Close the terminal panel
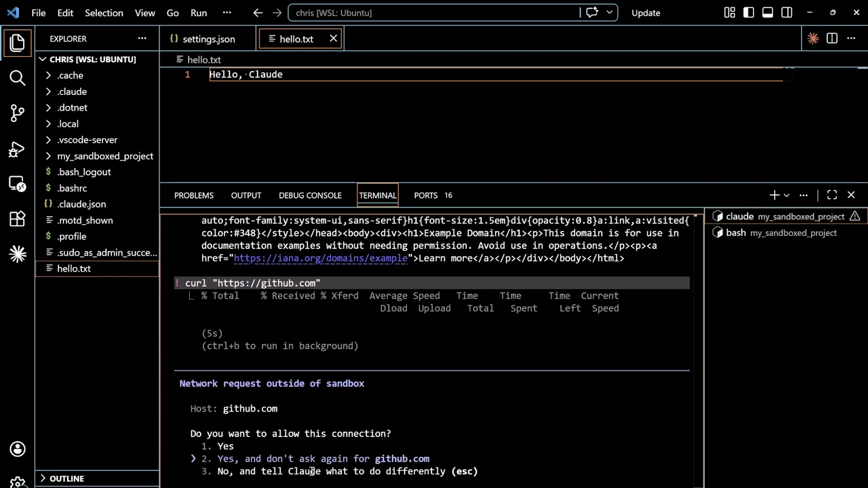Viewport: 868px width, 488px height. pyautogui.click(x=851, y=195)
